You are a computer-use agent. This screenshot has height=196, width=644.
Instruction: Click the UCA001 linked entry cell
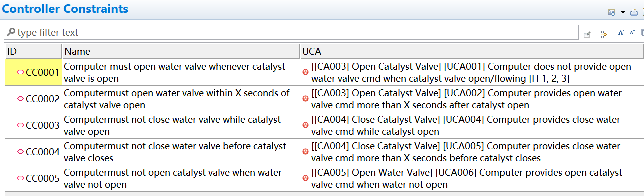472,72
